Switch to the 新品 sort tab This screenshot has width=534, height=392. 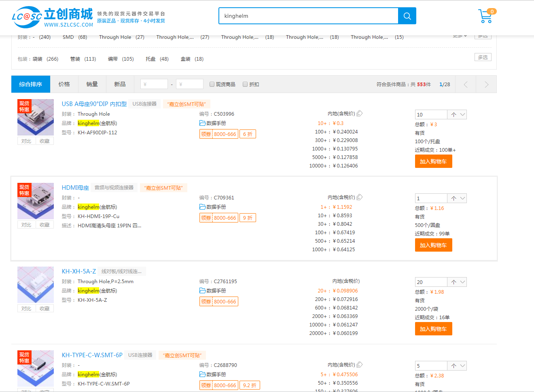[x=120, y=84]
